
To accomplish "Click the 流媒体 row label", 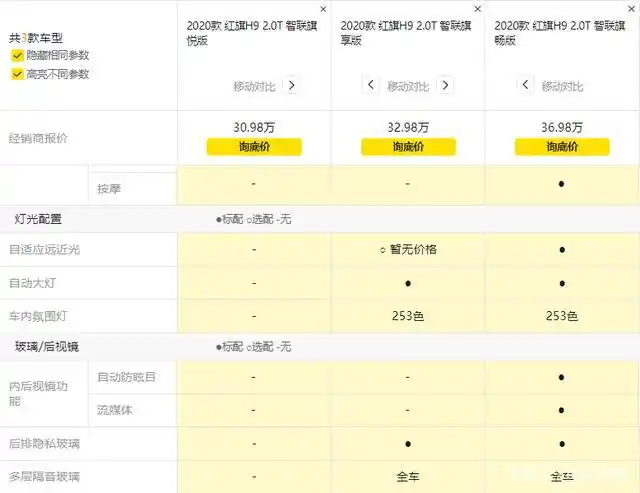I will pos(114,410).
